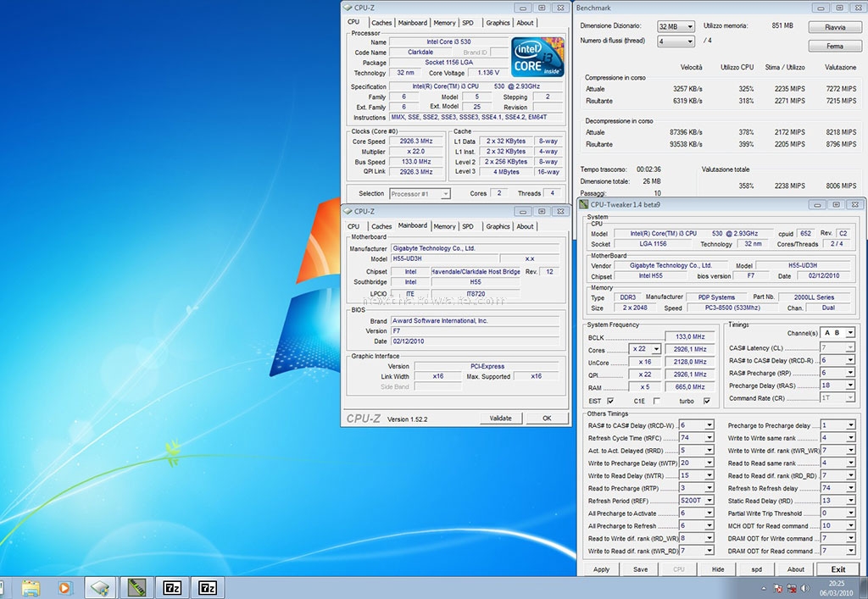Viewport: 868px width, 599px height.
Task: Open the Static Read Delay (tRD) dropdown
Action: tap(837, 501)
